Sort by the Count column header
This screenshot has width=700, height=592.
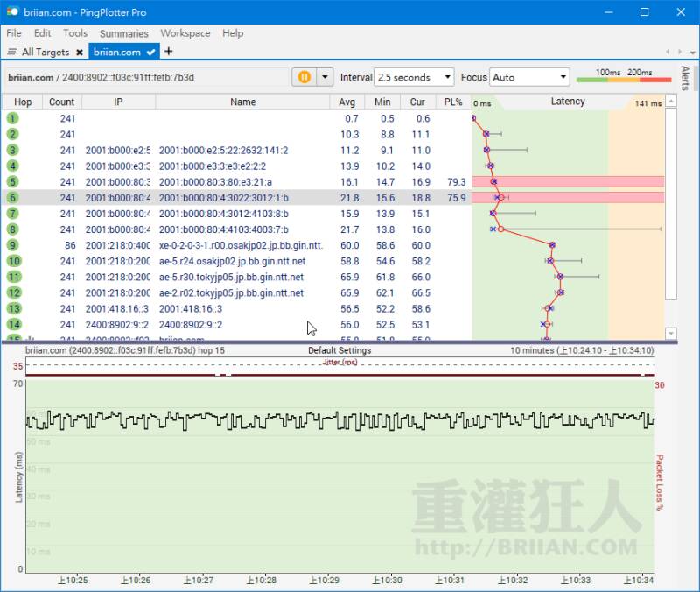coord(62,102)
